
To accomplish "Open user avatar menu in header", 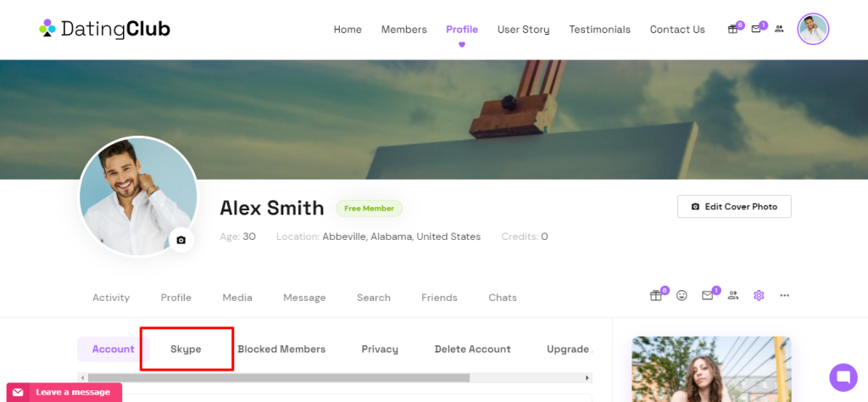I will click(813, 29).
